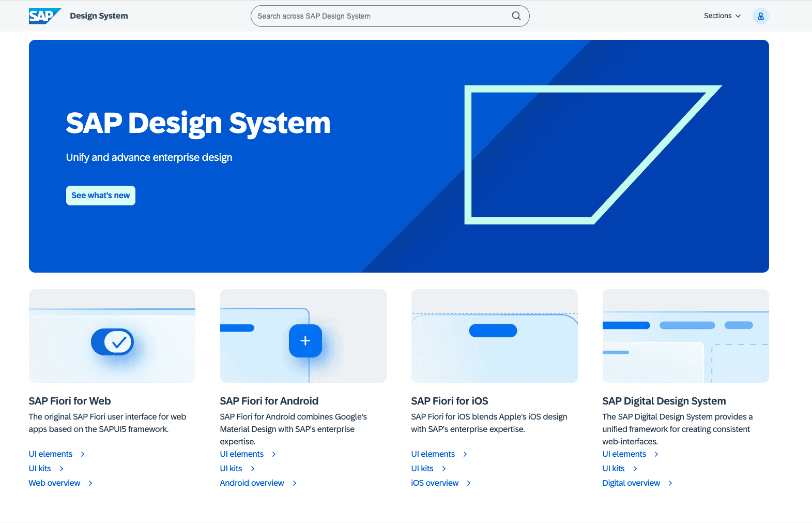Viewport: 812px width, 523px height.
Task: Open UI elements link under Digital Design System
Action: click(624, 454)
